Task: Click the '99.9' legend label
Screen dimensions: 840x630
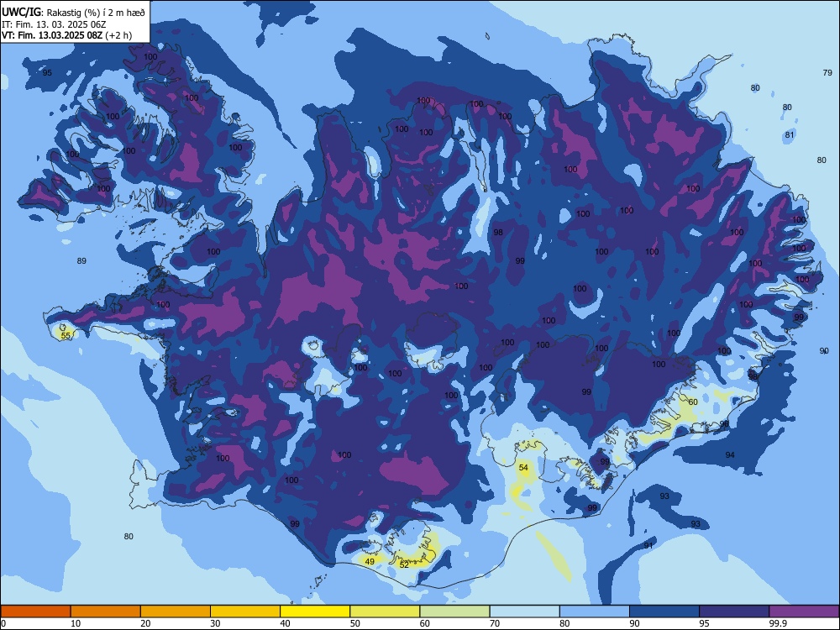Action: click(x=778, y=623)
